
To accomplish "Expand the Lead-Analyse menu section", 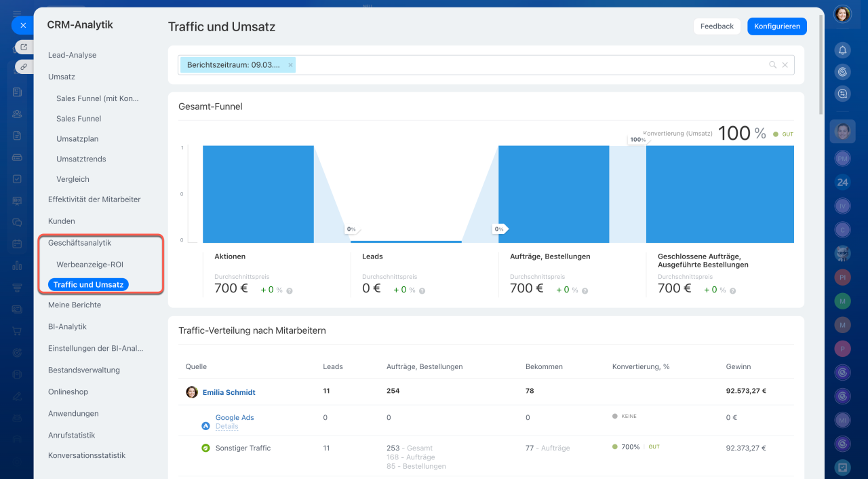I will [x=72, y=55].
